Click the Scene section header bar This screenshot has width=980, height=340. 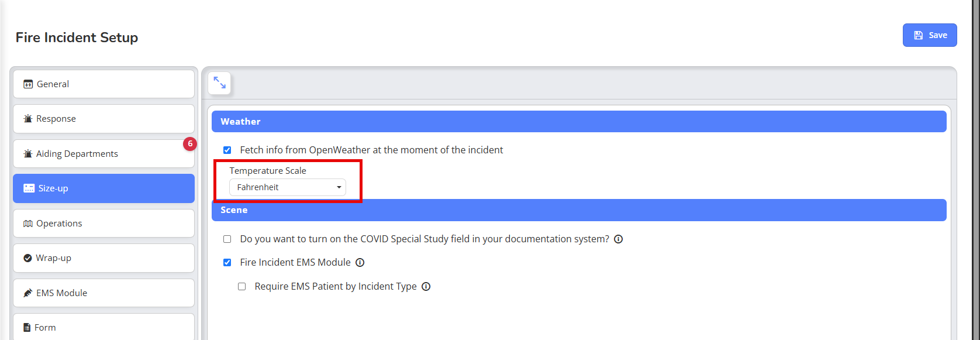pyautogui.click(x=578, y=210)
